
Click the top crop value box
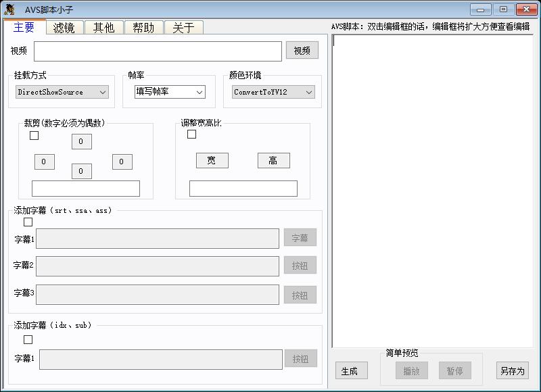pos(81,141)
